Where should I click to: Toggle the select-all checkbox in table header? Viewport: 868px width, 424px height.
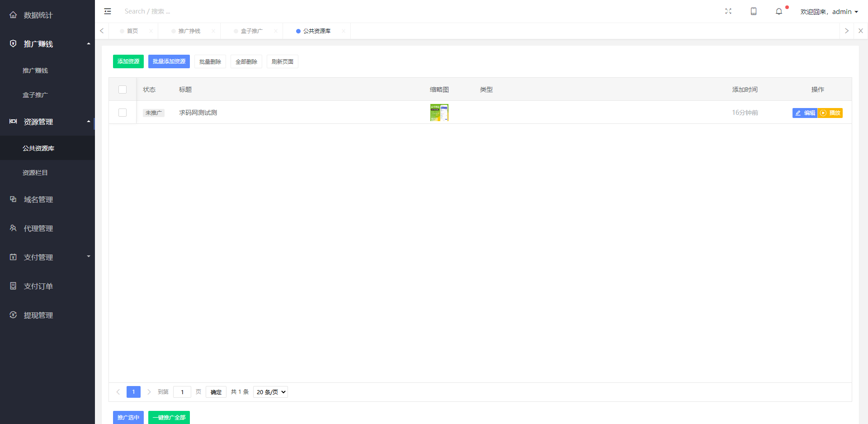(123, 90)
